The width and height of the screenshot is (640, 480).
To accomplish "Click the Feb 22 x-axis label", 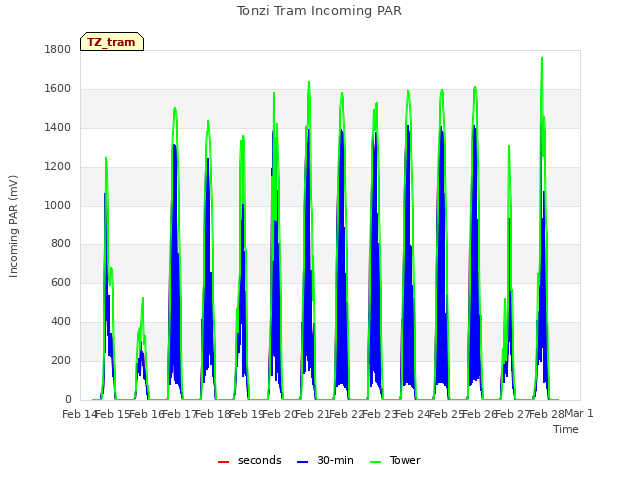I will click(x=346, y=414).
